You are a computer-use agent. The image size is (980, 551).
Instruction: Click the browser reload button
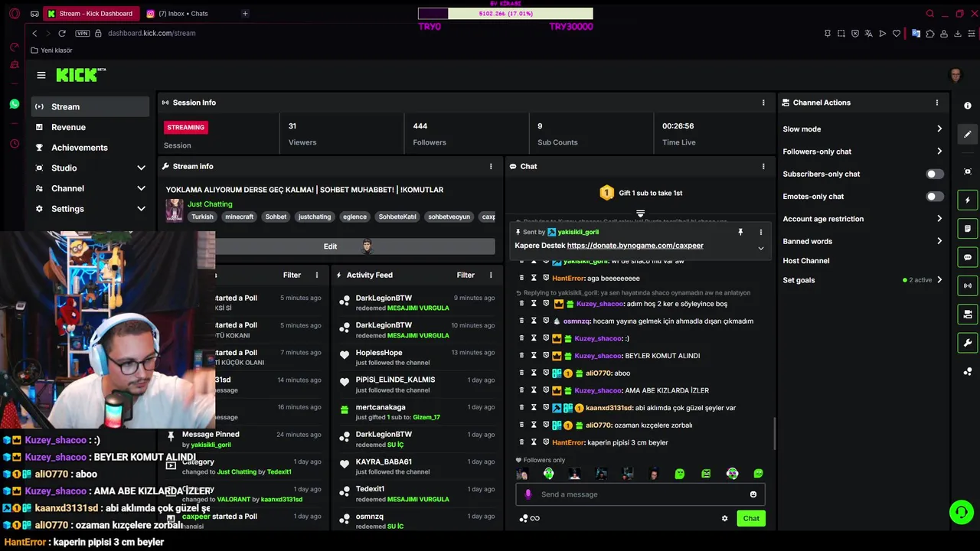click(62, 33)
